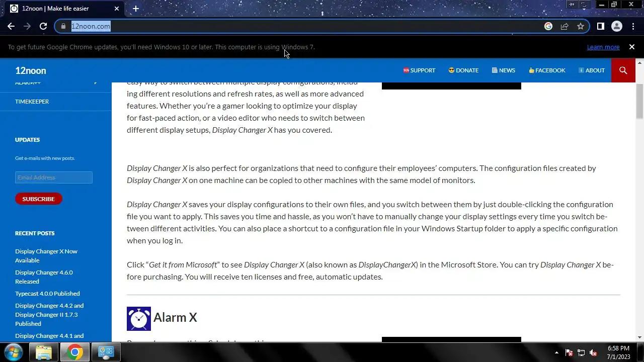This screenshot has width=644, height=362.
Task: Follow the Learn more update link
Action: pos(603,47)
